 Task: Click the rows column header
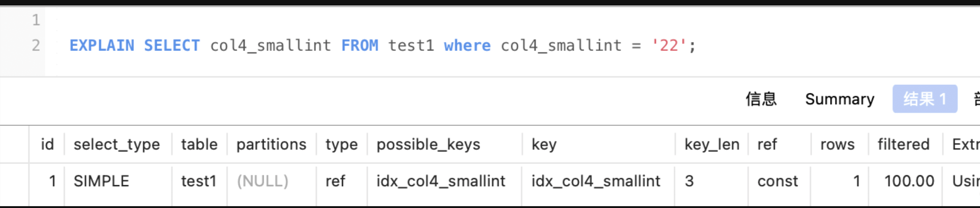(837, 145)
